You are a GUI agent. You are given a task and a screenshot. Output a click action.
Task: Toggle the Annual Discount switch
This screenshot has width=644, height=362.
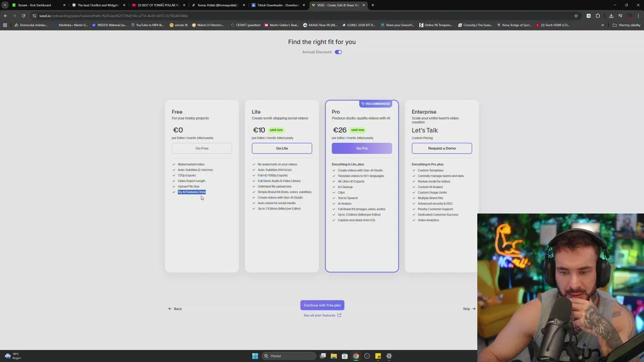pos(338,52)
